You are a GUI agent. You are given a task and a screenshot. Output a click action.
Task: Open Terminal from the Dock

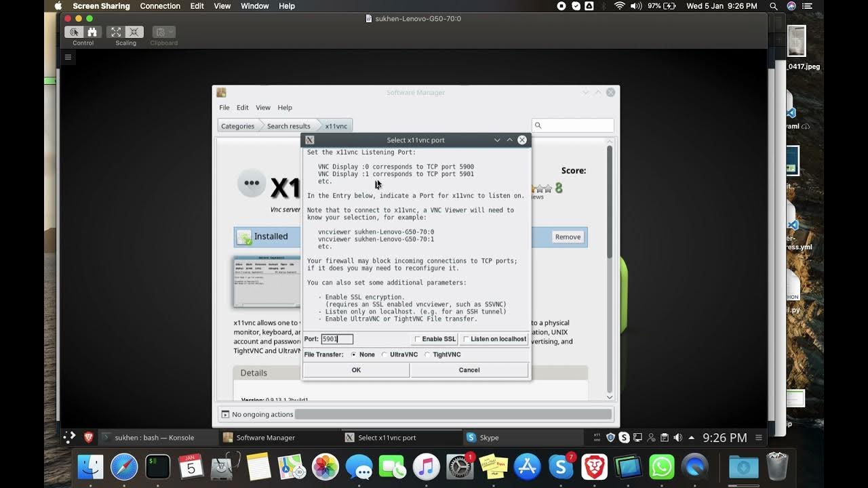click(x=158, y=466)
